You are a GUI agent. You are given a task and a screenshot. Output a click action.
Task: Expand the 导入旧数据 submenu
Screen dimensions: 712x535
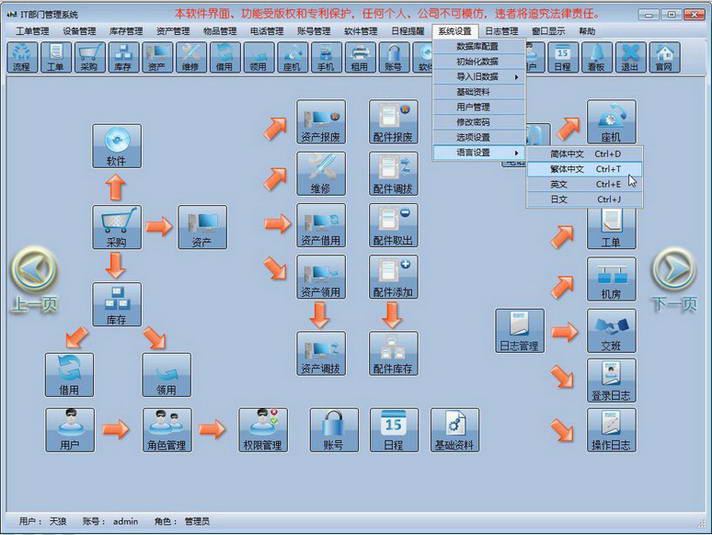pyautogui.click(x=479, y=77)
